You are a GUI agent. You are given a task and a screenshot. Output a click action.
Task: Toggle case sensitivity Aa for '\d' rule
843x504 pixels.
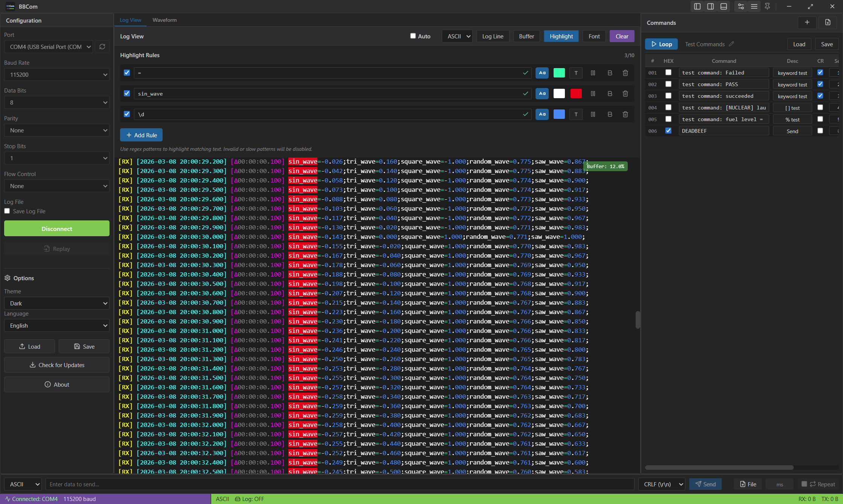coord(542,114)
